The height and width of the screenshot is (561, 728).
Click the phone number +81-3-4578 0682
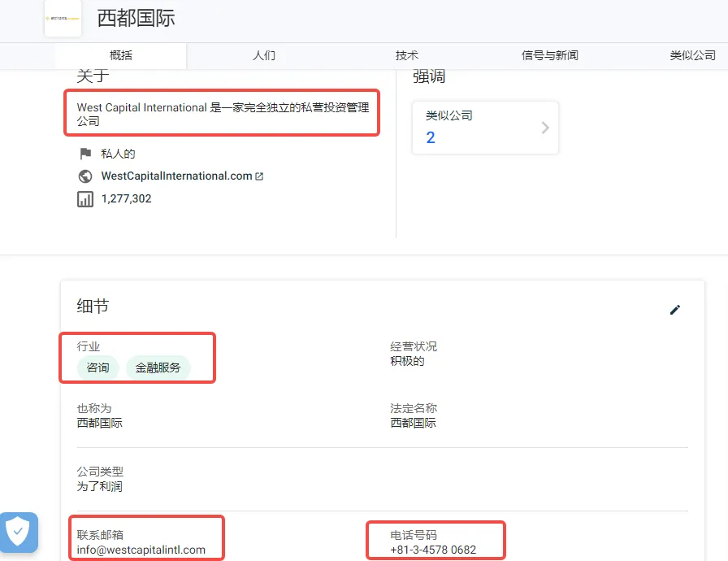tap(433, 550)
